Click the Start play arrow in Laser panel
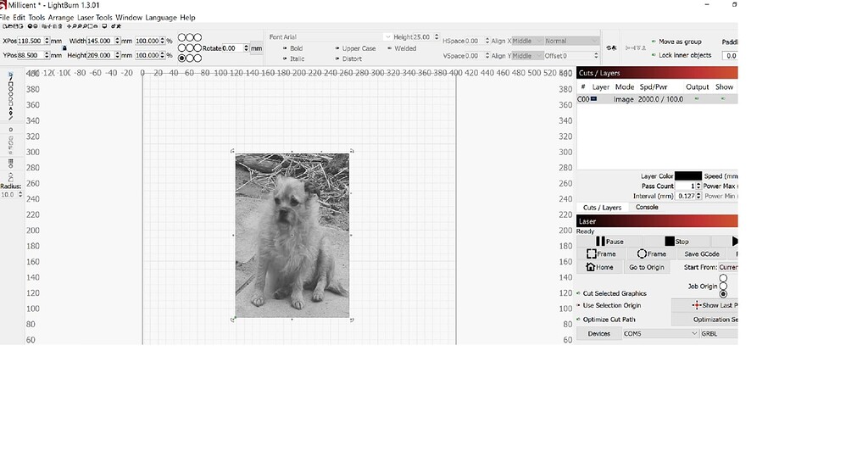868x462 pixels. [x=734, y=242]
